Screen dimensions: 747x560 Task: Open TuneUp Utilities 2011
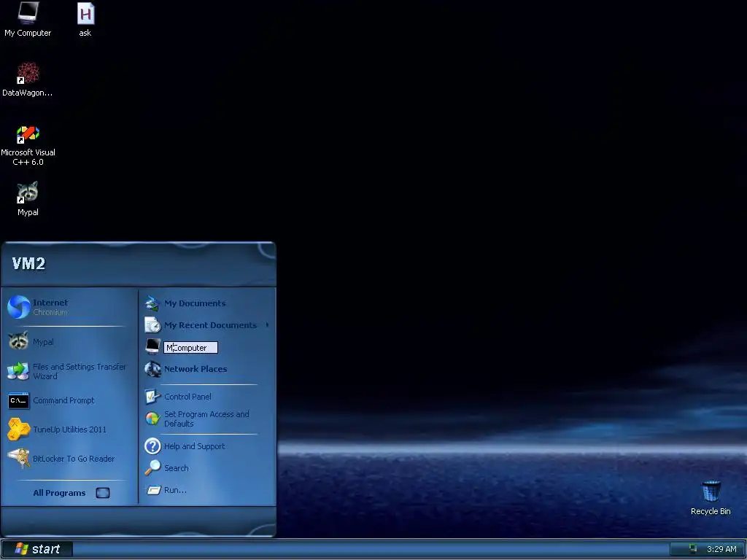tap(69, 429)
